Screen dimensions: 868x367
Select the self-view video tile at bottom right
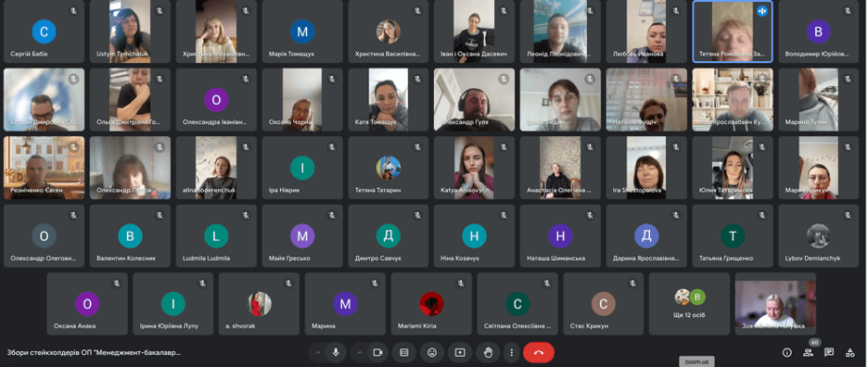click(775, 304)
